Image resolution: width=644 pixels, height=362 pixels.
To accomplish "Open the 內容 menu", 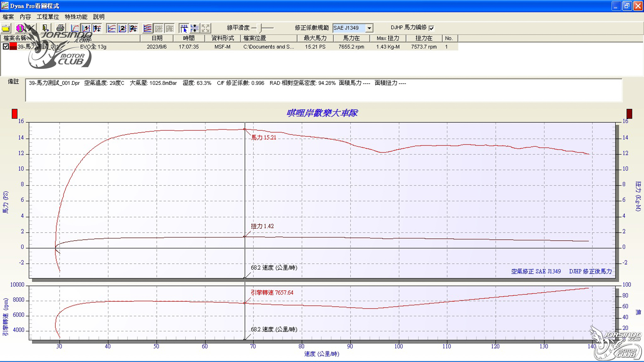I will click(x=25, y=17).
